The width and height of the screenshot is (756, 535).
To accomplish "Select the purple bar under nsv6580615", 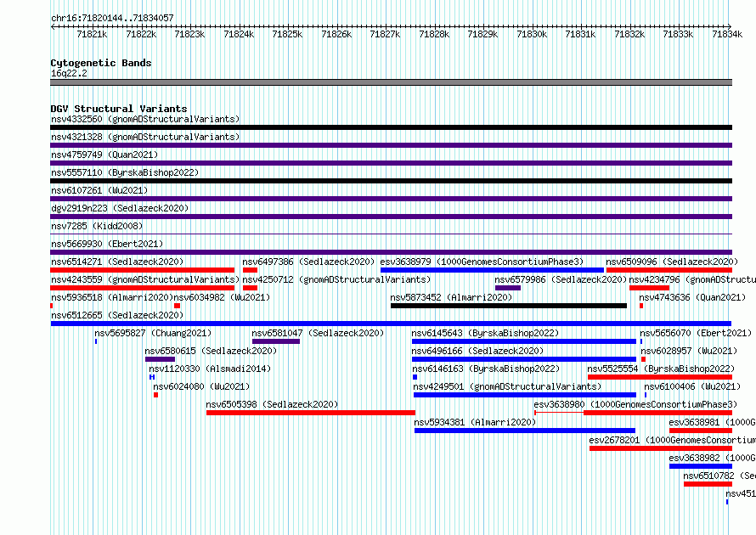I will tap(160, 359).
